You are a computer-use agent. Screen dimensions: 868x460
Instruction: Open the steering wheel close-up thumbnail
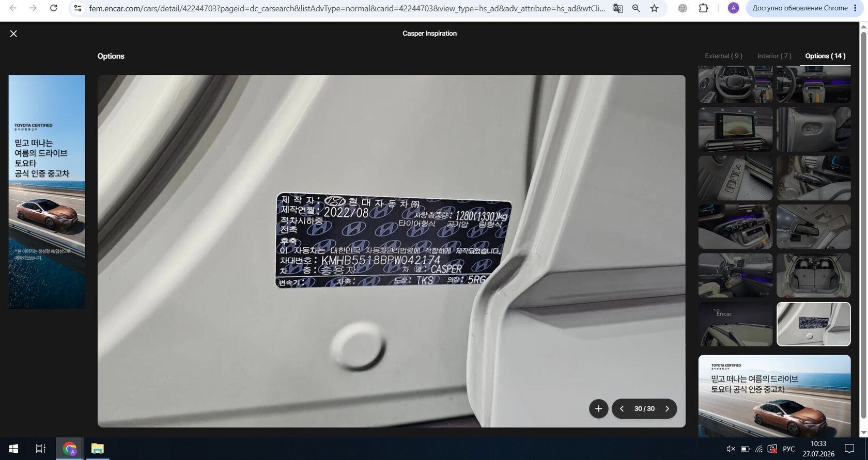click(x=735, y=85)
